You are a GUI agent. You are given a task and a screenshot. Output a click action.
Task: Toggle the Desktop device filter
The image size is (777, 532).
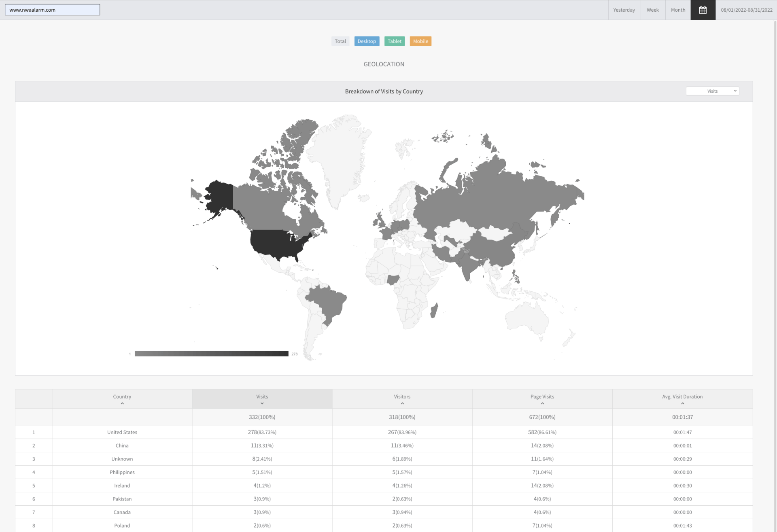coord(367,41)
